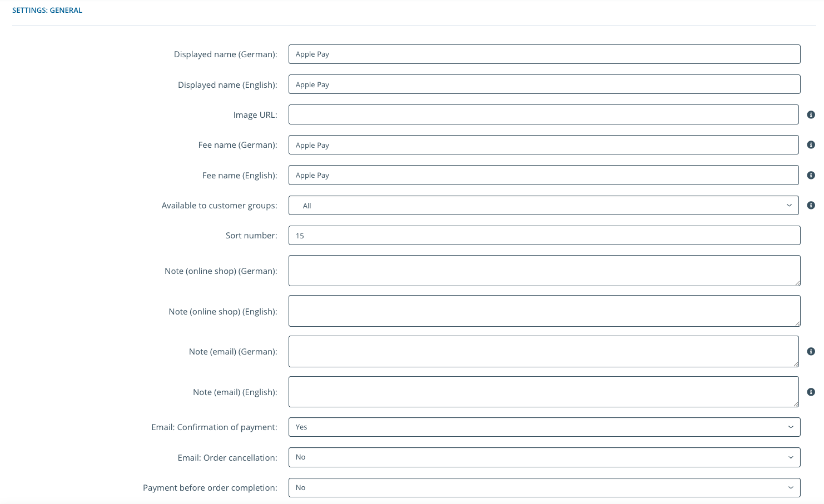Open Email: Confirmation of payment dropdown
The width and height of the screenshot is (824, 504).
pos(544,427)
